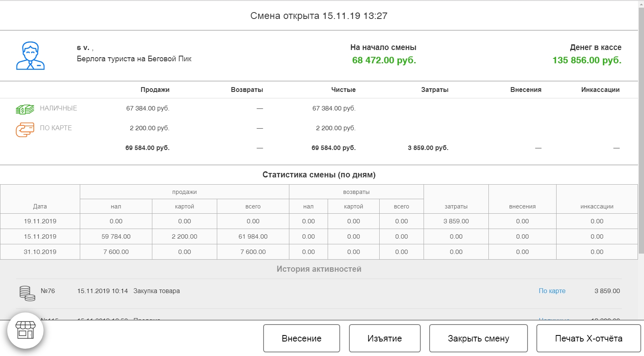This screenshot has height=356, width=644.
Task: Click the возвраты group header
Action: pos(356,192)
